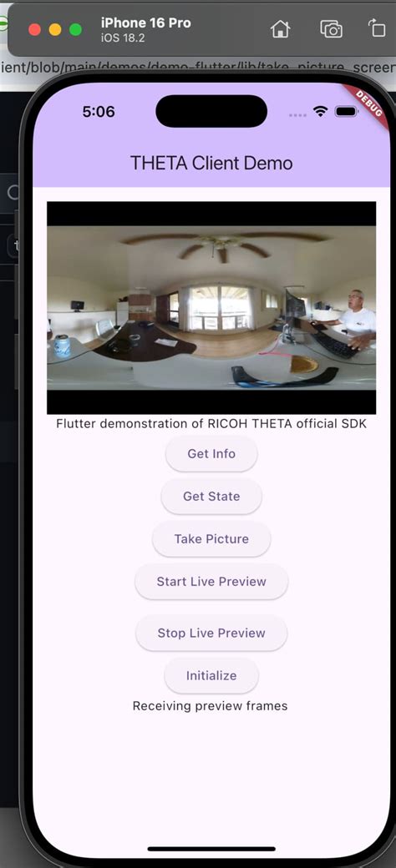The width and height of the screenshot is (396, 868).
Task: Tap the Receiving preview frames status text
Action: (x=210, y=706)
